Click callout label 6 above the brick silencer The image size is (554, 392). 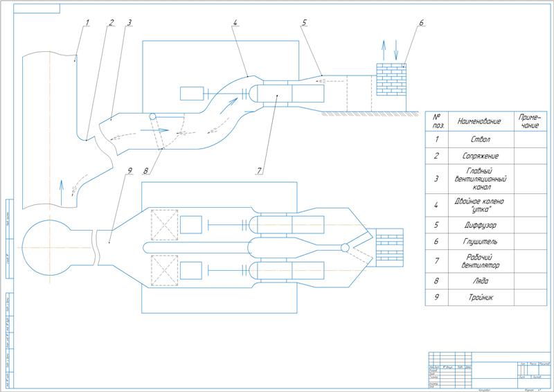pos(421,23)
